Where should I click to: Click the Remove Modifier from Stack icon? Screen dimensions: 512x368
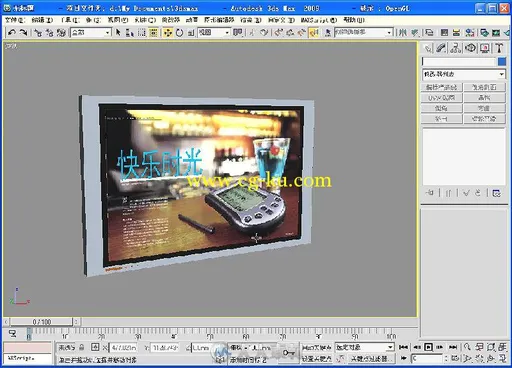pos(477,193)
